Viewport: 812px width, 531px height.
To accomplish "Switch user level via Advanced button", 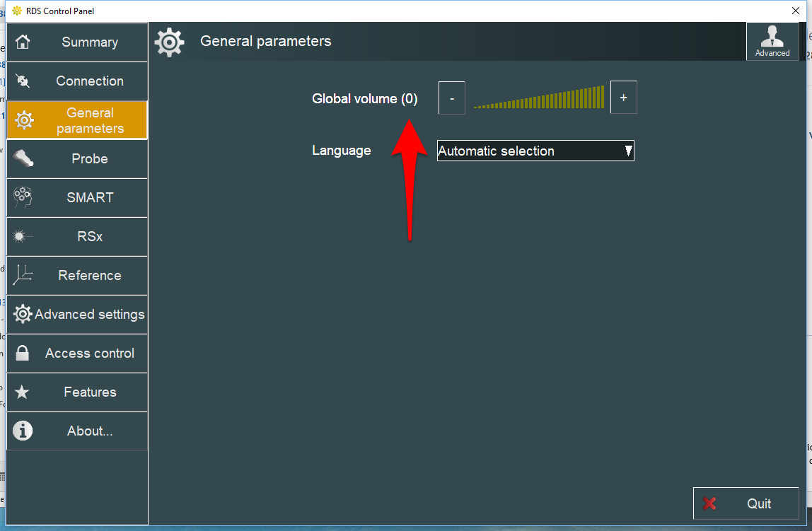I will point(772,41).
